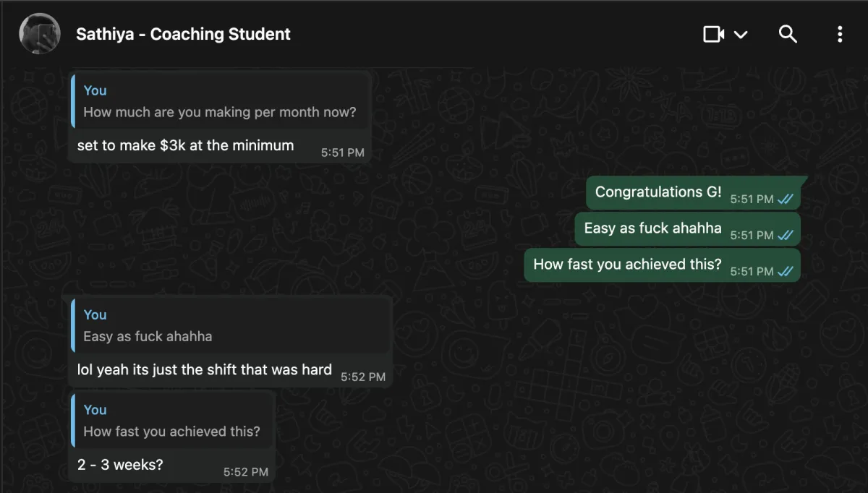This screenshot has width=868, height=493.
Task: Jump to quoted 'How much are you making' message
Action: click(220, 102)
